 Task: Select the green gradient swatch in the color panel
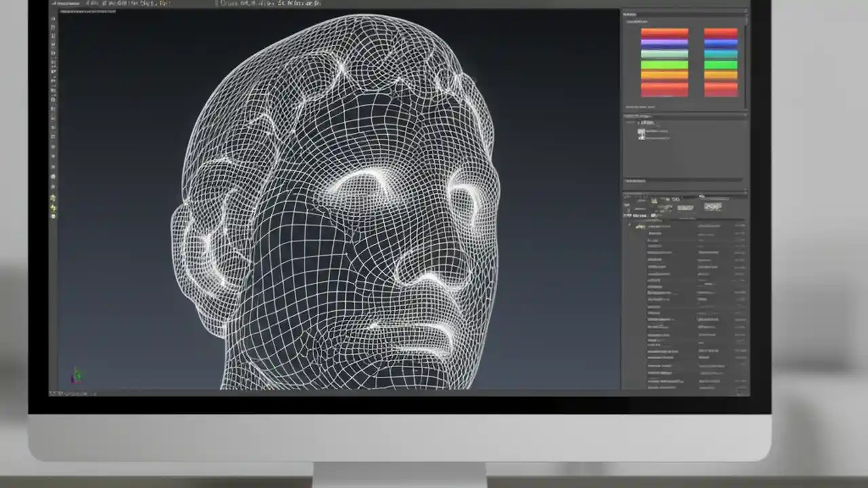coord(663,64)
